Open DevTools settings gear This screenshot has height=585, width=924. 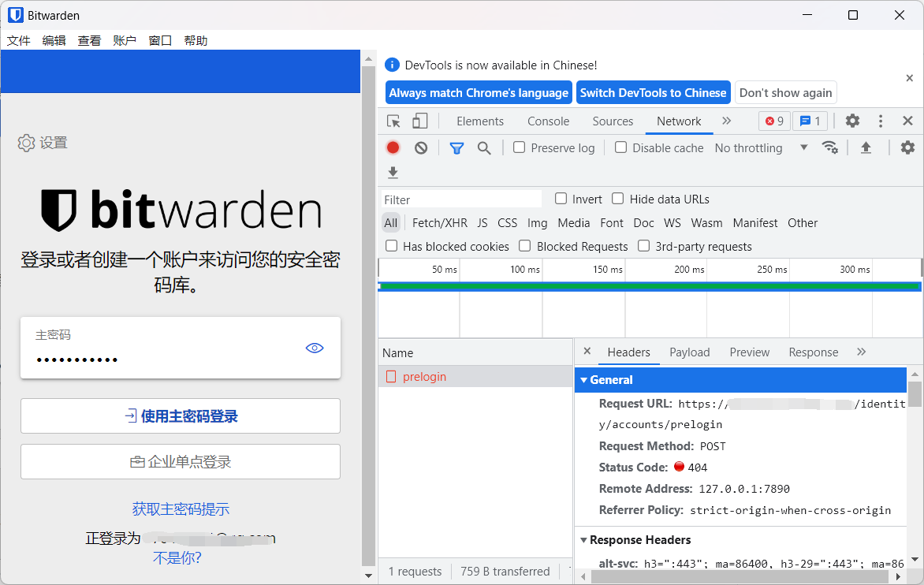coord(852,121)
